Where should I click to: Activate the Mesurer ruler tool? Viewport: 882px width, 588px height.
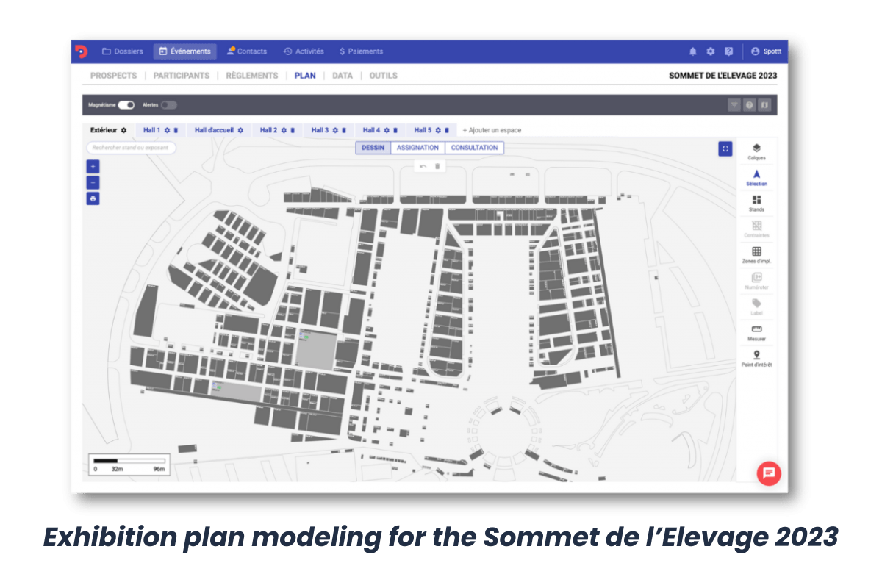tap(756, 333)
